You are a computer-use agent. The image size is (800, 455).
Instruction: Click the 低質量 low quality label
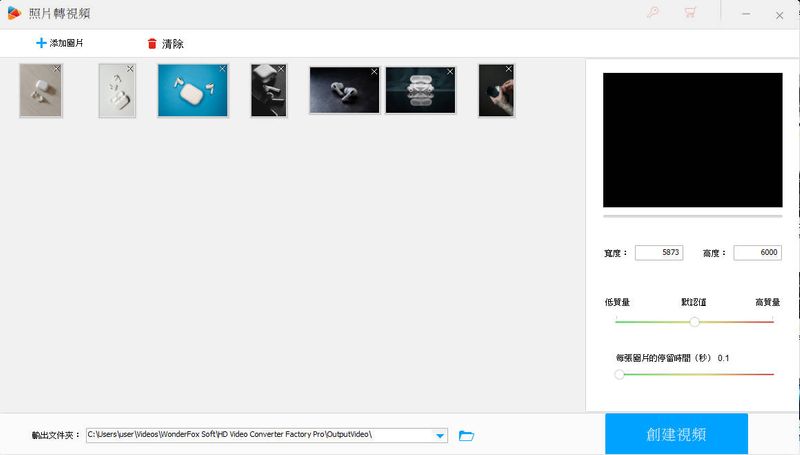(x=617, y=302)
